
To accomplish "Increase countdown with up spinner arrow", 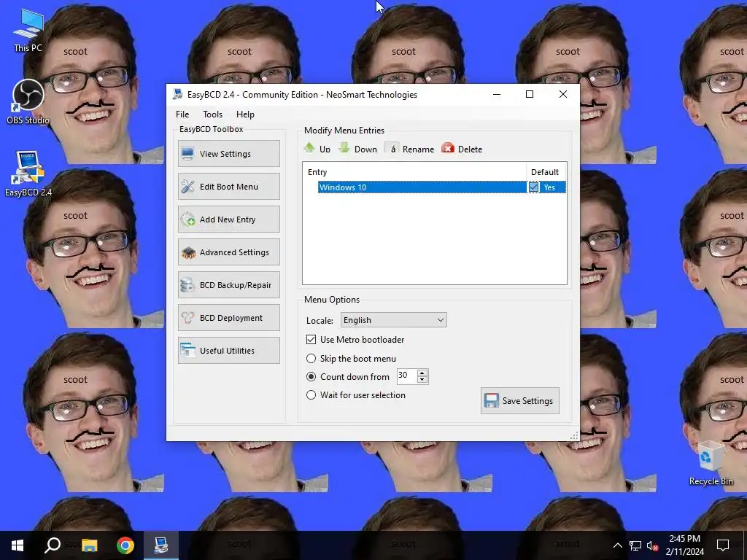I will (x=422, y=373).
